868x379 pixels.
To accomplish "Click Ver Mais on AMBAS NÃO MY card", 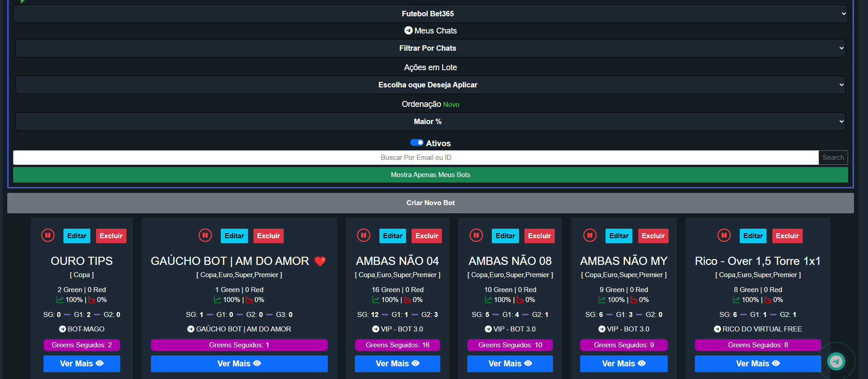I will [624, 364].
